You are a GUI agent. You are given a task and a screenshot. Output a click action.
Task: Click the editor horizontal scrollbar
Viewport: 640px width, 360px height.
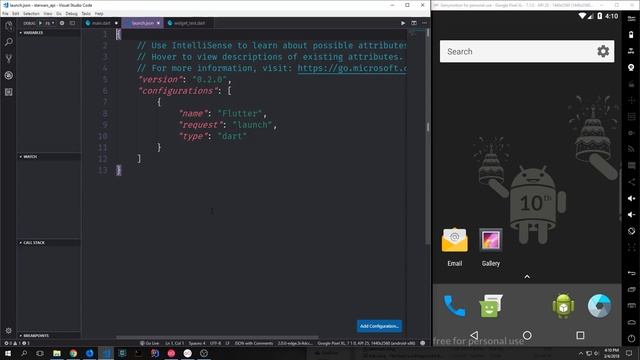tap(217, 338)
